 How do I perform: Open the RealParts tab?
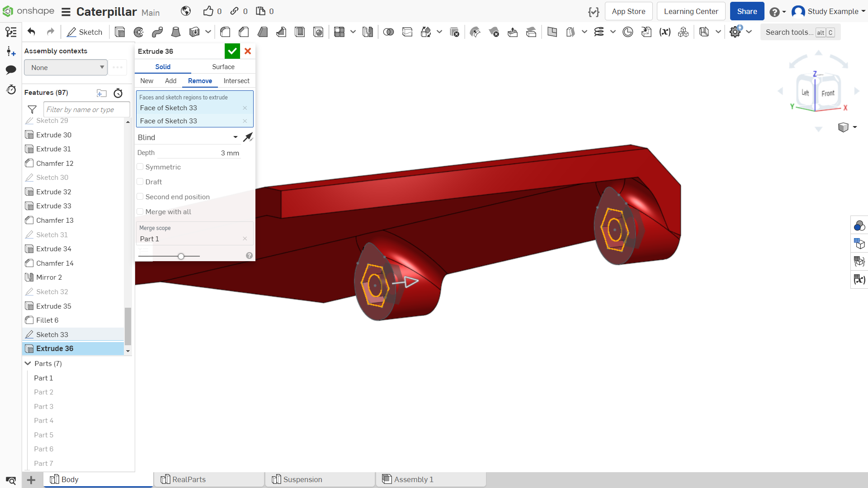(x=209, y=479)
